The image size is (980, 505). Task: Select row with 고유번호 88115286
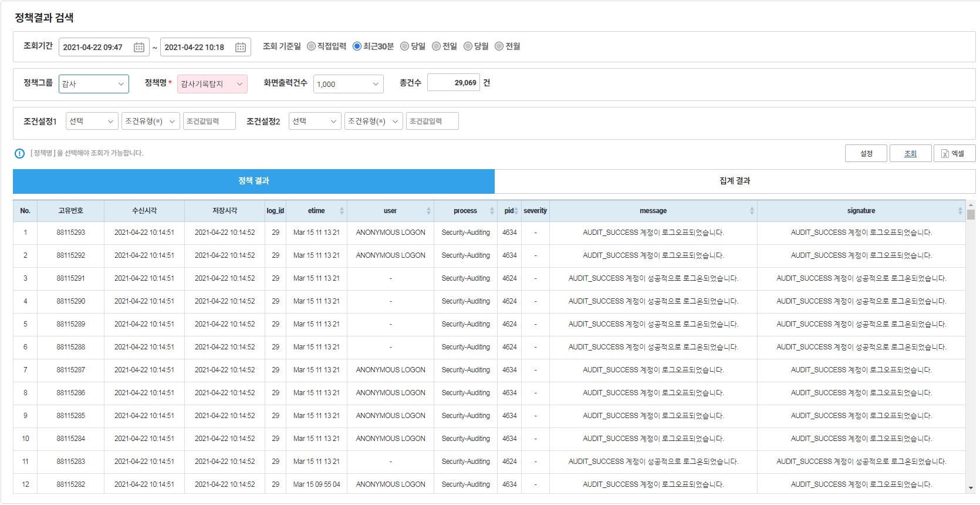click(x=489, y=393)
